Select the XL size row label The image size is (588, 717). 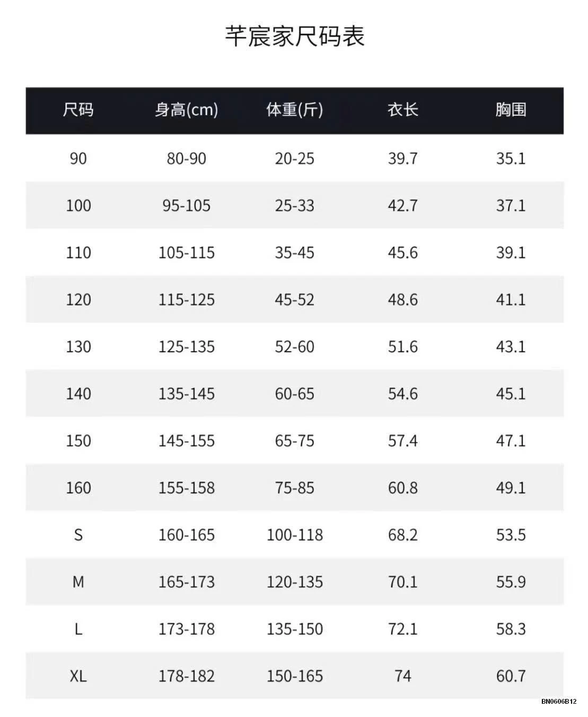click(x=78, y=676)
